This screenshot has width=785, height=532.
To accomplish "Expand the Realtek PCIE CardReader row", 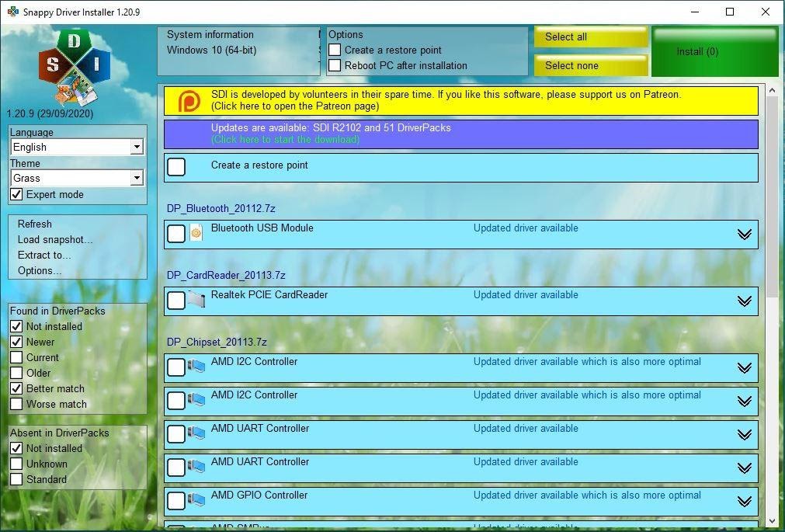I will click(x=745, y=301).
